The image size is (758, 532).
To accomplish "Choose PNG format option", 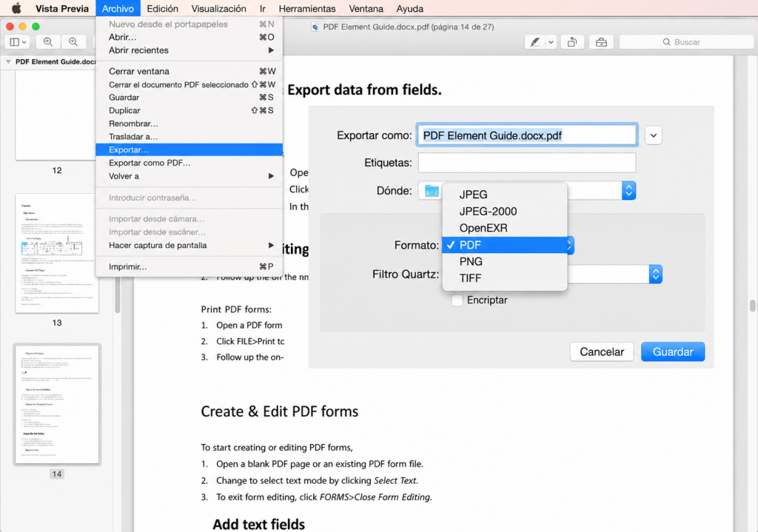I will pos(504,261).
